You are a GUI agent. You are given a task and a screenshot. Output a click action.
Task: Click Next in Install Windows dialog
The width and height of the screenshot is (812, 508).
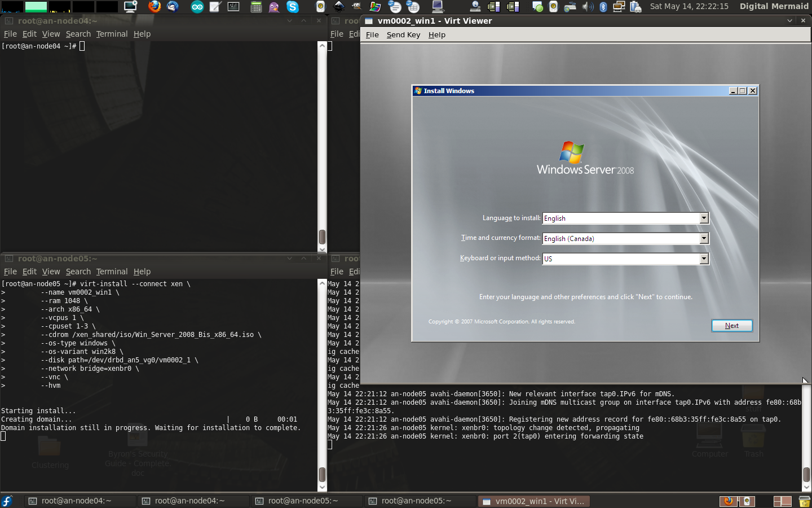point(732,326)
